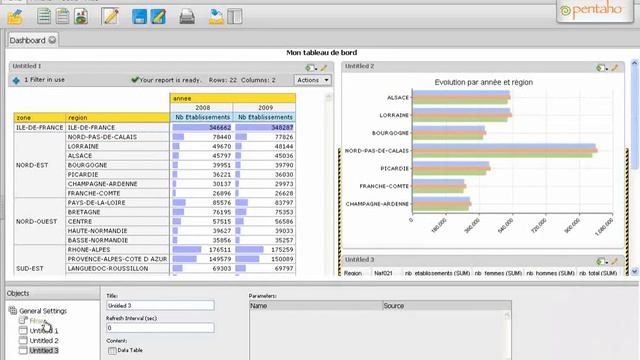Click the NORD-PAS-DE-CALAIS region cell
The image size is (640, 360).
[x=118, y=137]
